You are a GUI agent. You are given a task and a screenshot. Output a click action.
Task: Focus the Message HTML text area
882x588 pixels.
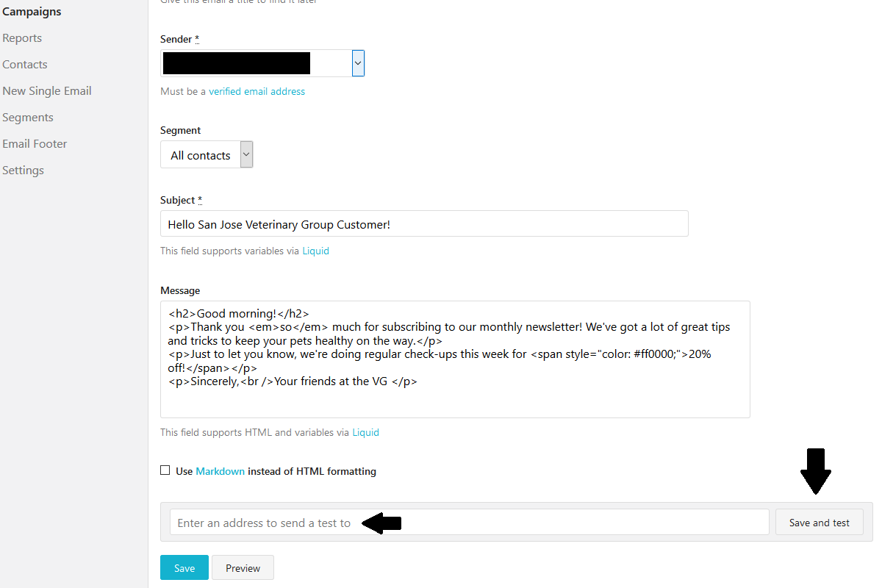455,359
